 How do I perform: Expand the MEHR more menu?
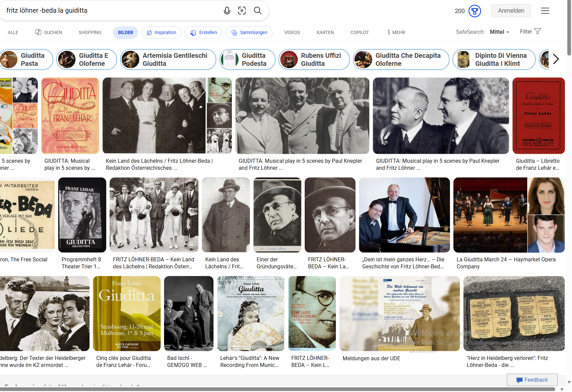[x=396, y=32]
